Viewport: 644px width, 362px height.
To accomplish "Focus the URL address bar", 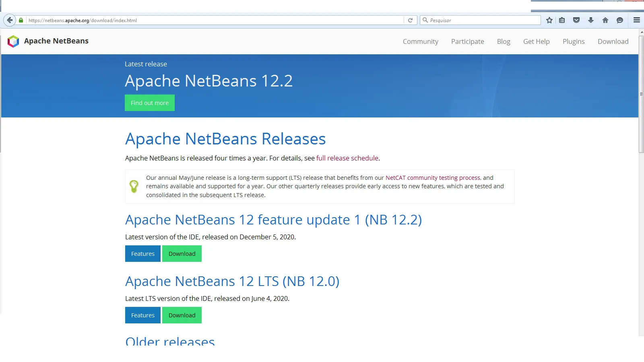I will click(x=215, y=20).
